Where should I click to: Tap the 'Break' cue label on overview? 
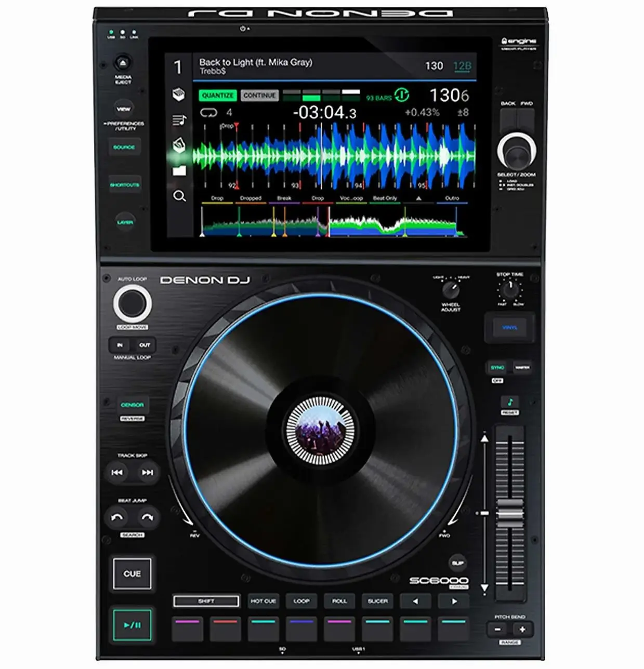tap(284, 198)
